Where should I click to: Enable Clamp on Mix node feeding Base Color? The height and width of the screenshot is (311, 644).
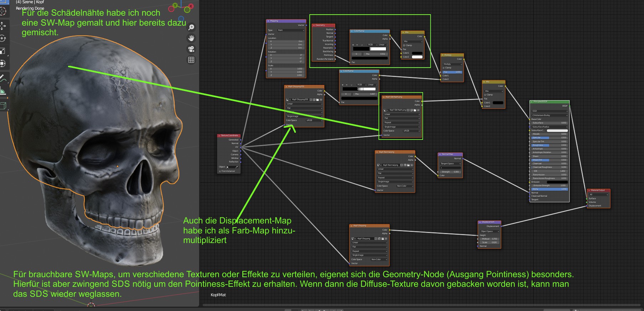485,95
